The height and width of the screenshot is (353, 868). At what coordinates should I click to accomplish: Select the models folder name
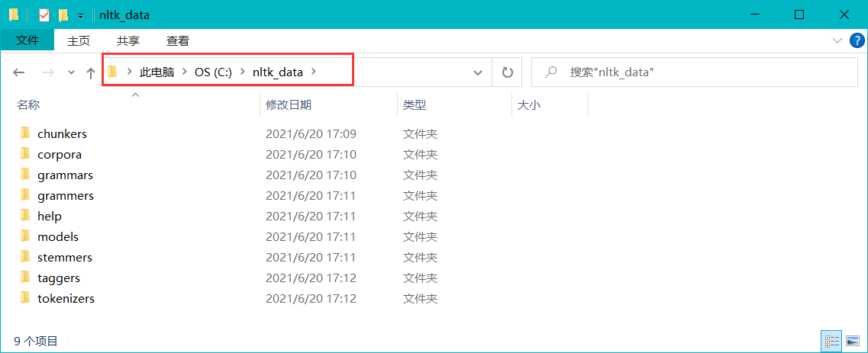coord(58,237)
